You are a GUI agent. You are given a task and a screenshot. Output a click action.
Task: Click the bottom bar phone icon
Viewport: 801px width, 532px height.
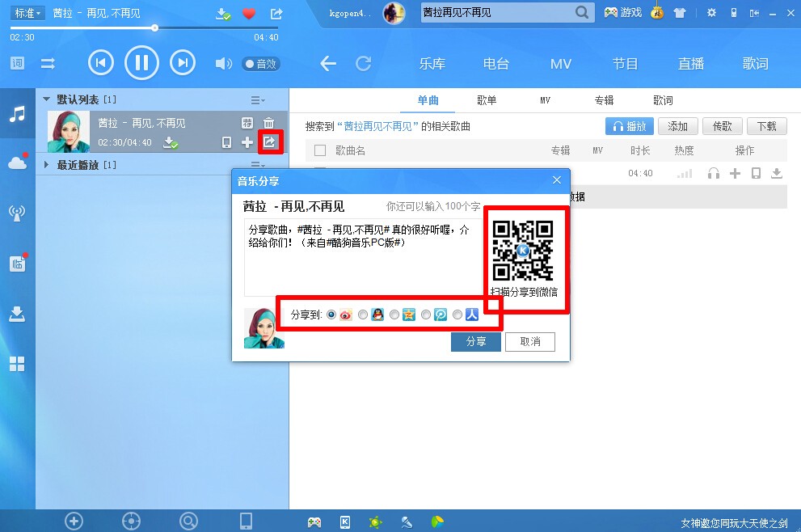pyautogui.click(x=246, y=521)
